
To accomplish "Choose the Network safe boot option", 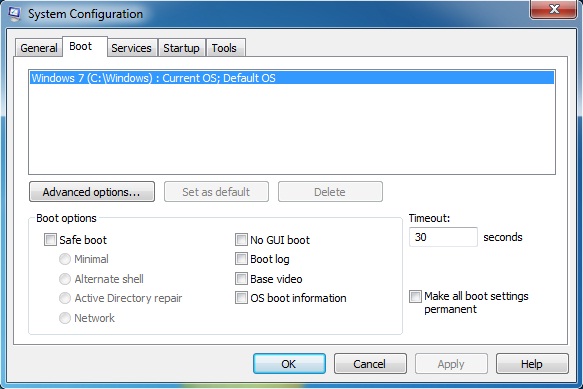I will pos(65,318).
